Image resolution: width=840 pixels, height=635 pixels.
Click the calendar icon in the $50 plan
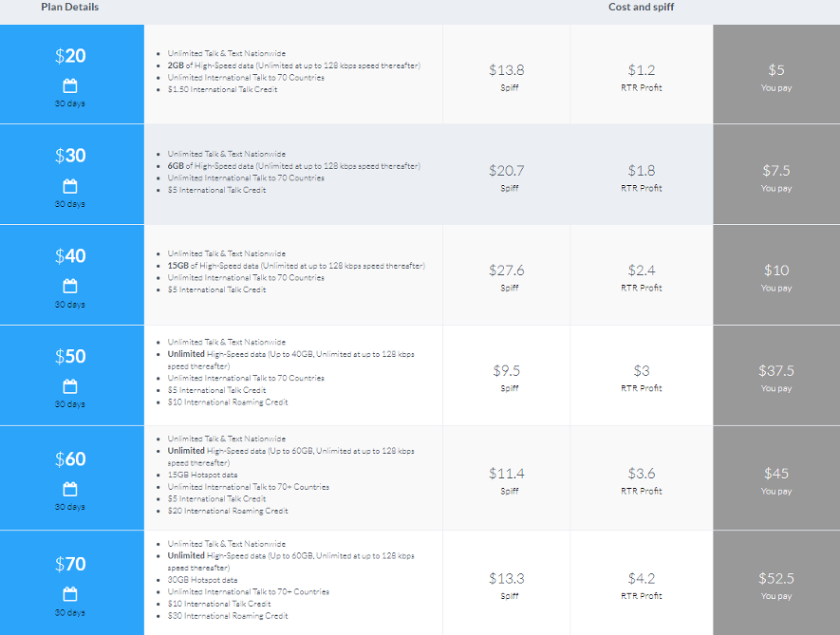pyautogui.click(x=70, y=386)
